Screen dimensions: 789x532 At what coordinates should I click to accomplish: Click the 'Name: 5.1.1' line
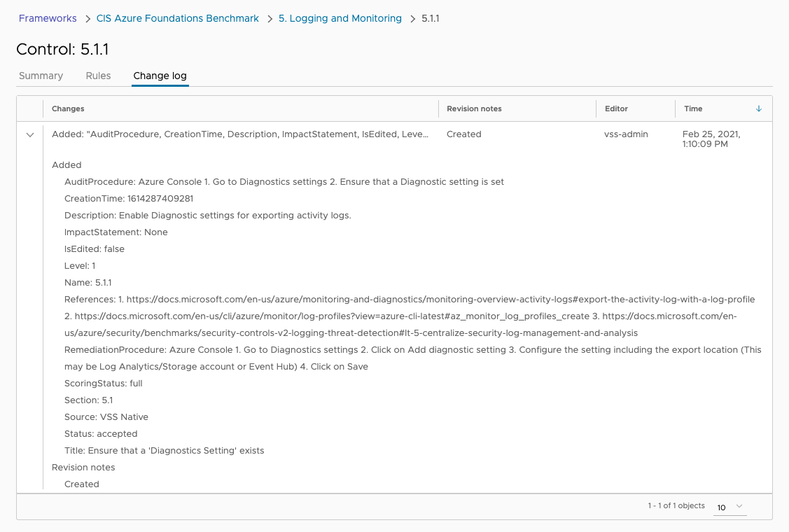coord(88,282)
